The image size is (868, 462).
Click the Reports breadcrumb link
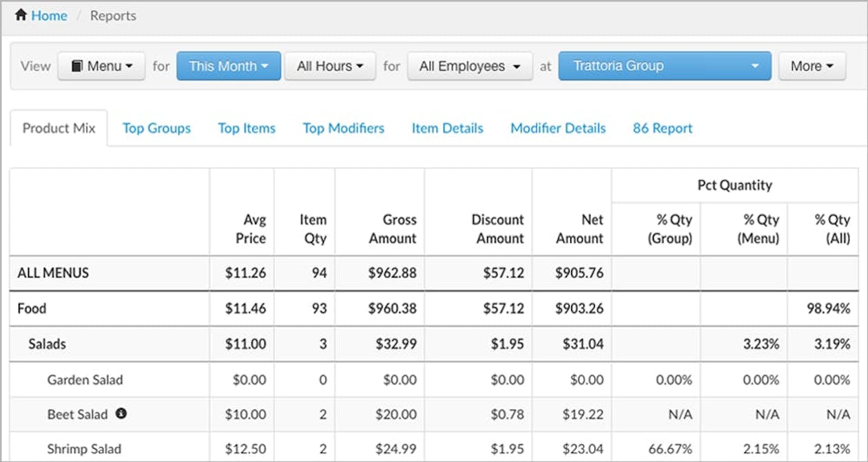click(x=113, y=15)
